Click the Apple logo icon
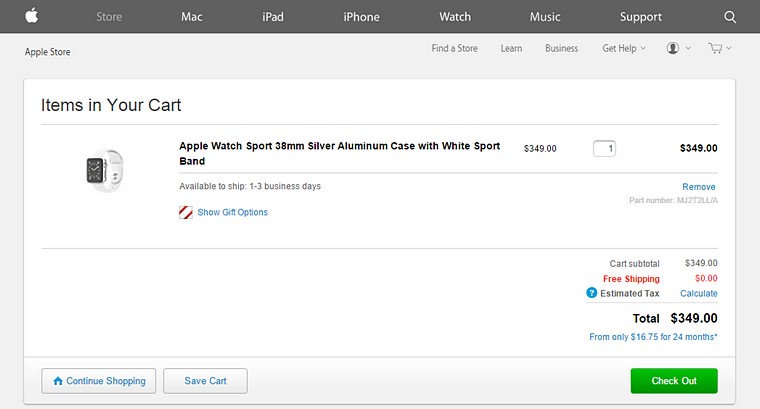The height and width of the screenshot is (409, 760). (32, 16)
